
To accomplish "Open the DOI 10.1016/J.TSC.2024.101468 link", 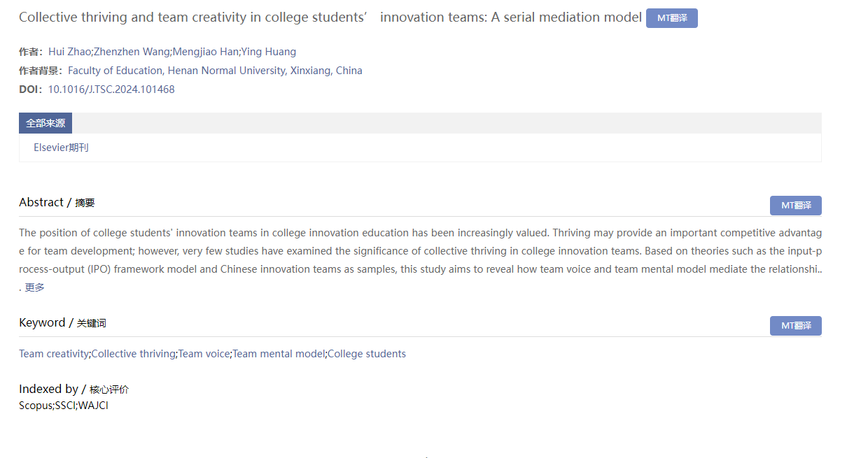I will point(111,90).
